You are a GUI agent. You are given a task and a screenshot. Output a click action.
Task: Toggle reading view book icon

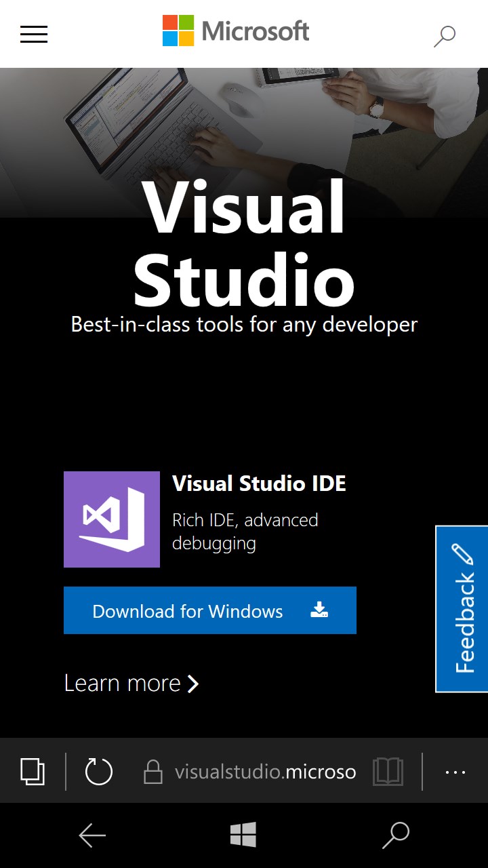tap(388, 772)
